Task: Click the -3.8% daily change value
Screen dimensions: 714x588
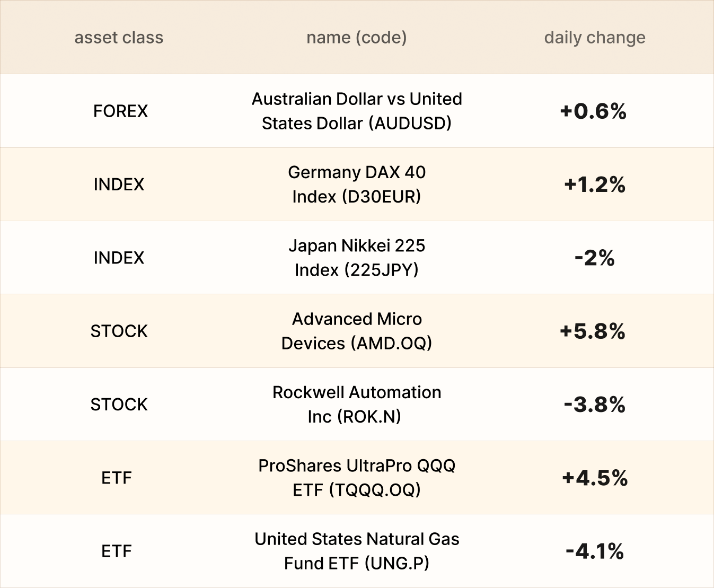Action: click(x=594, y=405)
